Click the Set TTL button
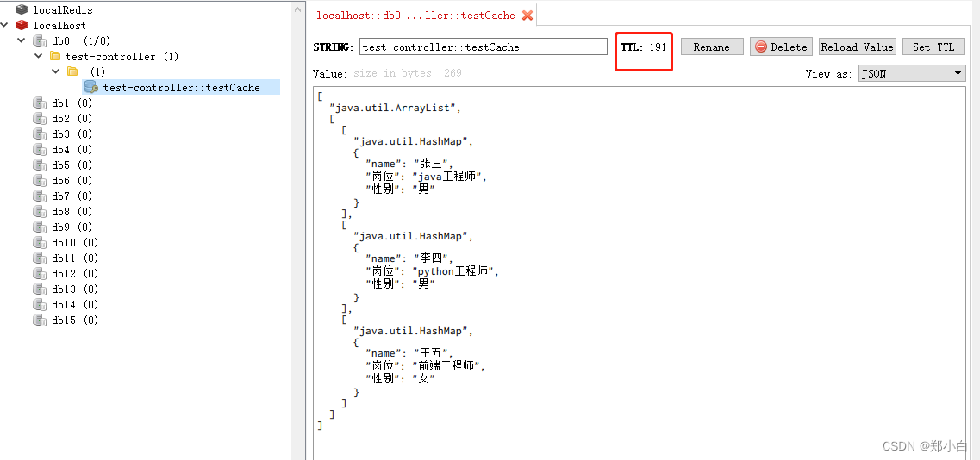Viewport: 980px width, 460px height. point(933,47)
